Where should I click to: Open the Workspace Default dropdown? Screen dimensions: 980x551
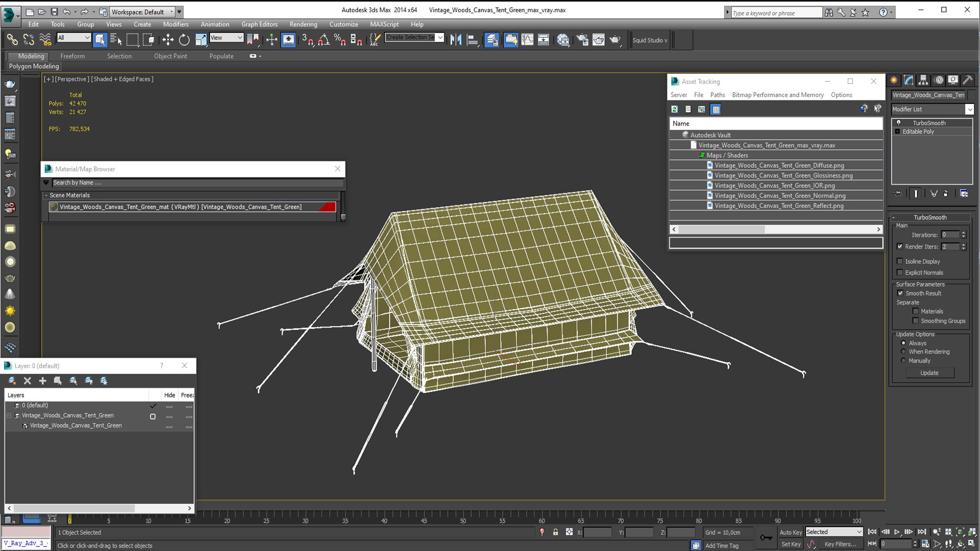pyautogui.click(x=142, y=12)
